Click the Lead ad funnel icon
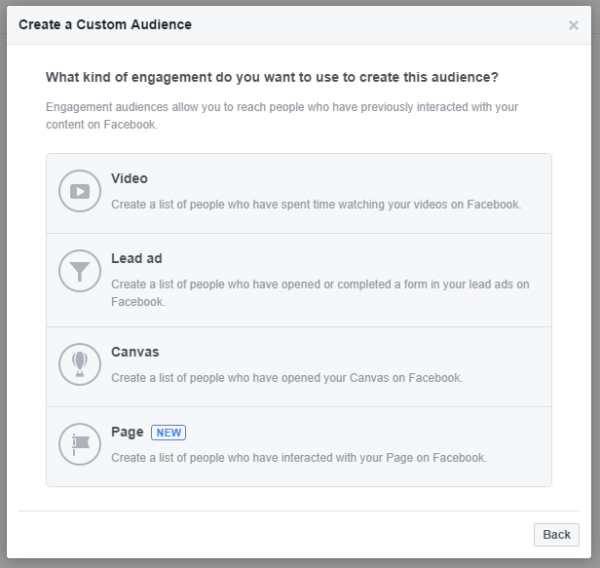 (x=78, y=271)
